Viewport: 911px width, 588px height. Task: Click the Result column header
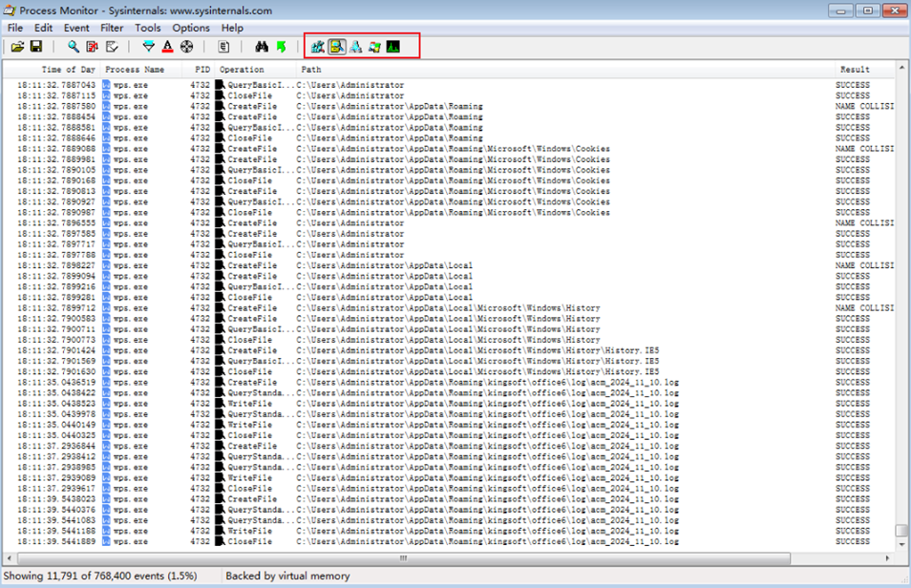click(855, 70)
